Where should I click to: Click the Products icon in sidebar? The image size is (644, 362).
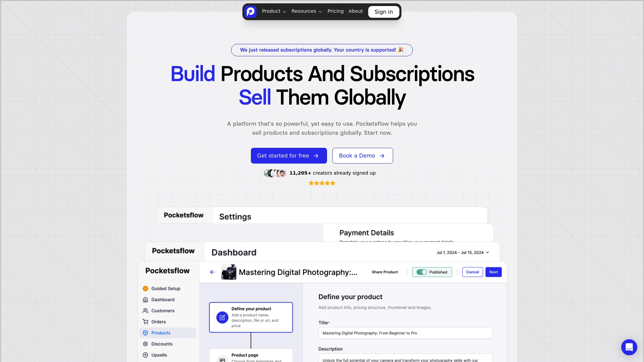coord(145,333)
